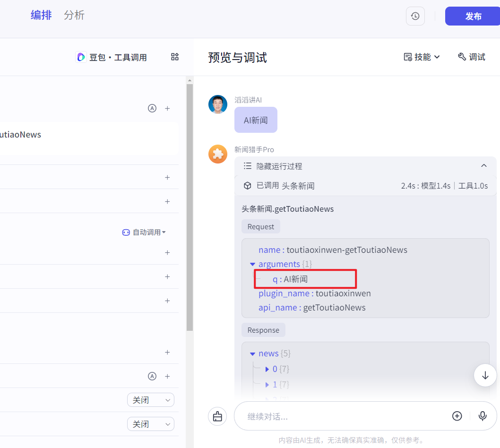
Task: Switch to the 编排 tab
Action: (41, 15)
